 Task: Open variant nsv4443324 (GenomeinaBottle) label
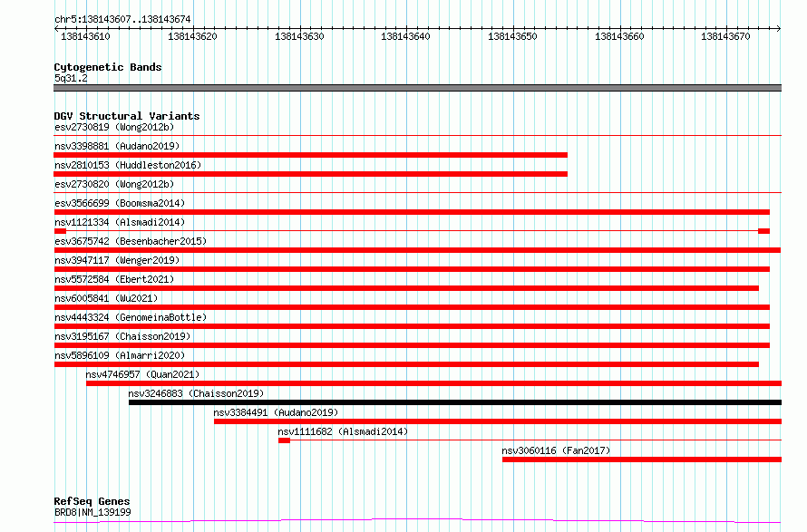click(131, 317)
